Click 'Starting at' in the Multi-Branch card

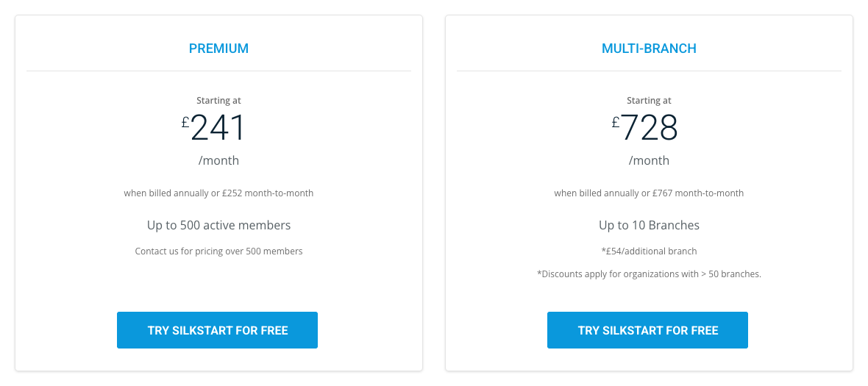[x=649, y=101]
